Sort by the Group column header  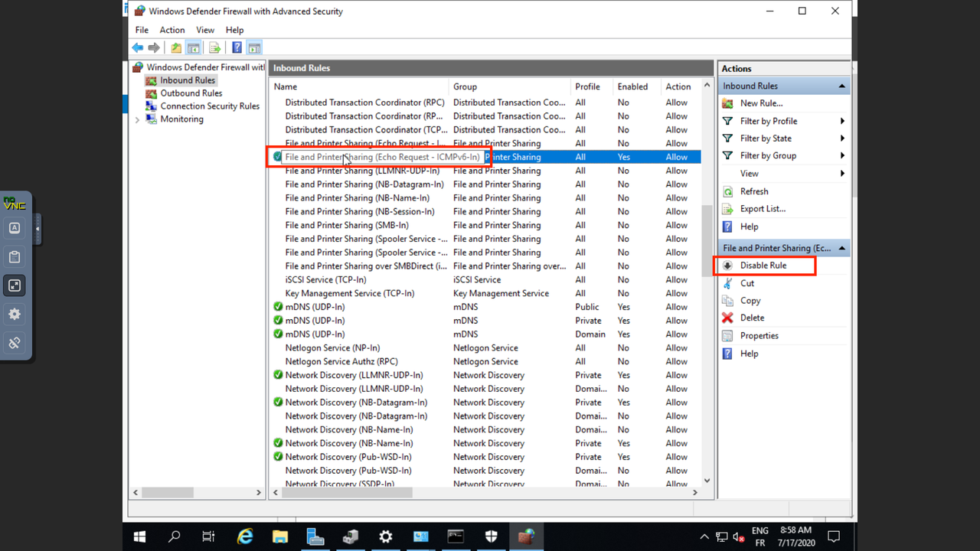pos(510,86)
